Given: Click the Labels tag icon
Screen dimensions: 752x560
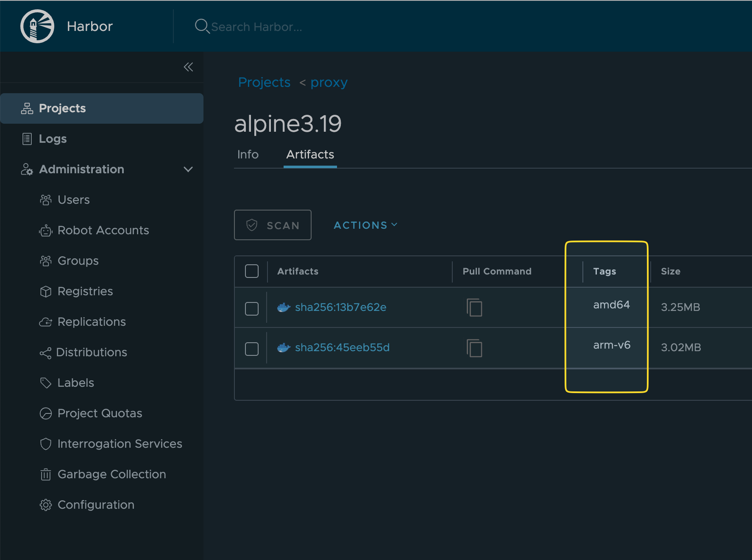Looking at the screenshot, I should coord(46,383).
